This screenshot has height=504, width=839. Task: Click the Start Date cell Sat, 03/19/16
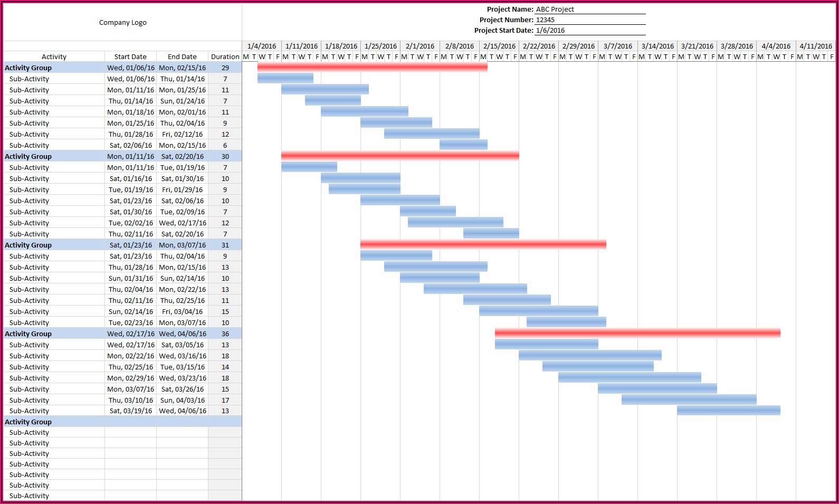pos(130,411)
